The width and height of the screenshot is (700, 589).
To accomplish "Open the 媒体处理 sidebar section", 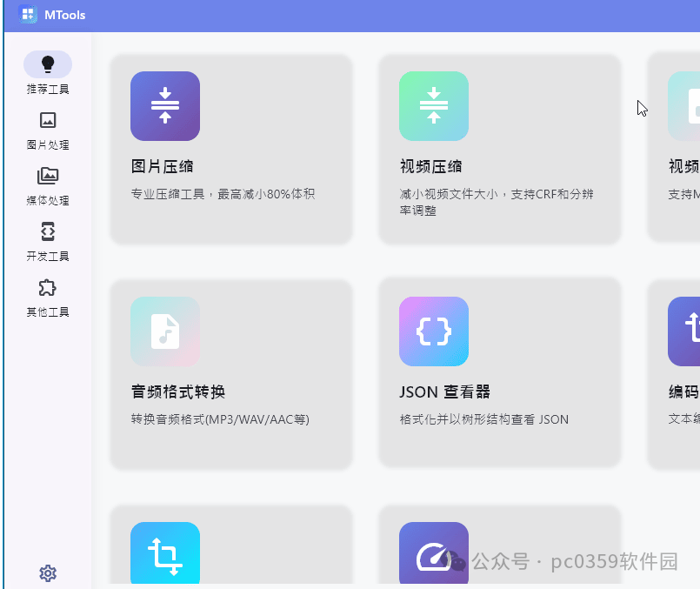I will click(48, 185).
